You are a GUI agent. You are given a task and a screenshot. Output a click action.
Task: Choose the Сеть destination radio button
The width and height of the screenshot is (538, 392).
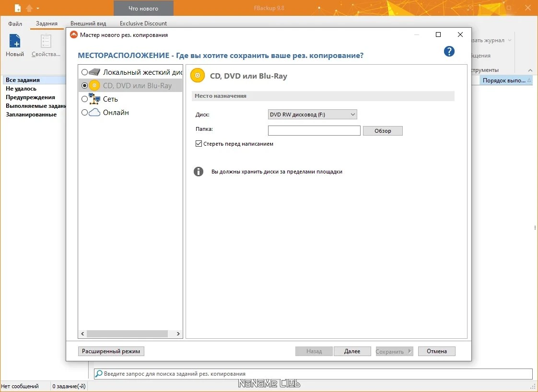pos(84,99)
